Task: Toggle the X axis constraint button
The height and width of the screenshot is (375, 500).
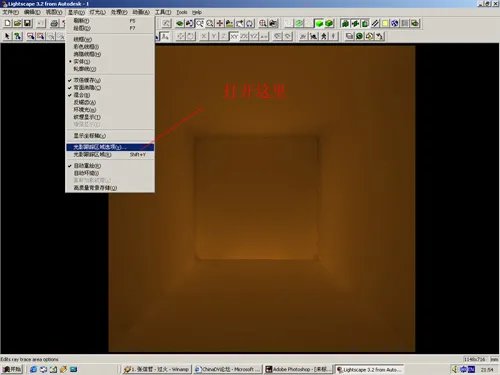Action: tap(204, 36)
